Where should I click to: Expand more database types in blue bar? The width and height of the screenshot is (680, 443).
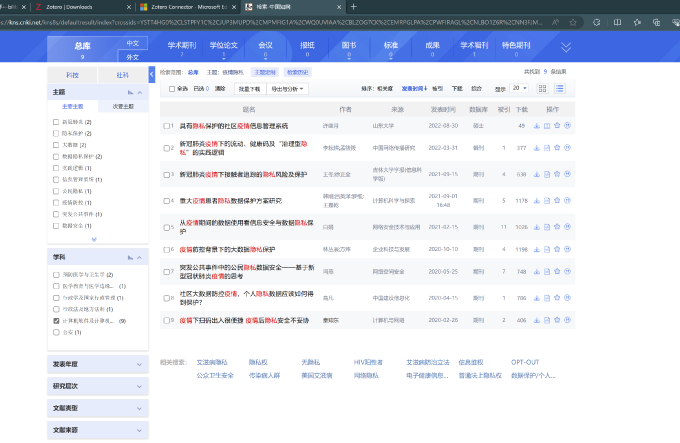[x=566, y=47]
